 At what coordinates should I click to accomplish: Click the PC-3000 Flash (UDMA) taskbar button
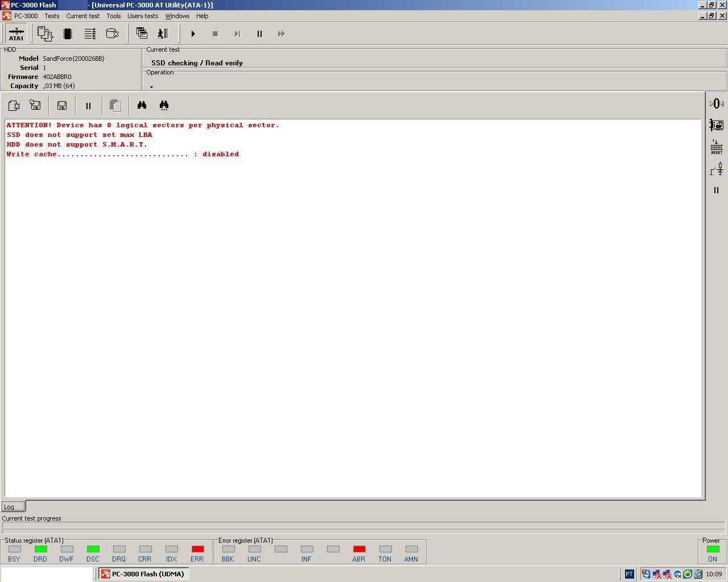[143, 574]
